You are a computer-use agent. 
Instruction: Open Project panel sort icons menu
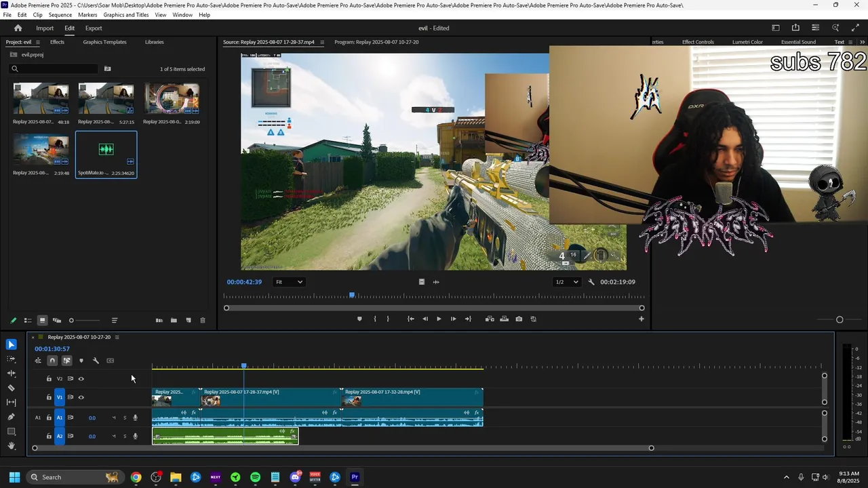tap(115, 321)
